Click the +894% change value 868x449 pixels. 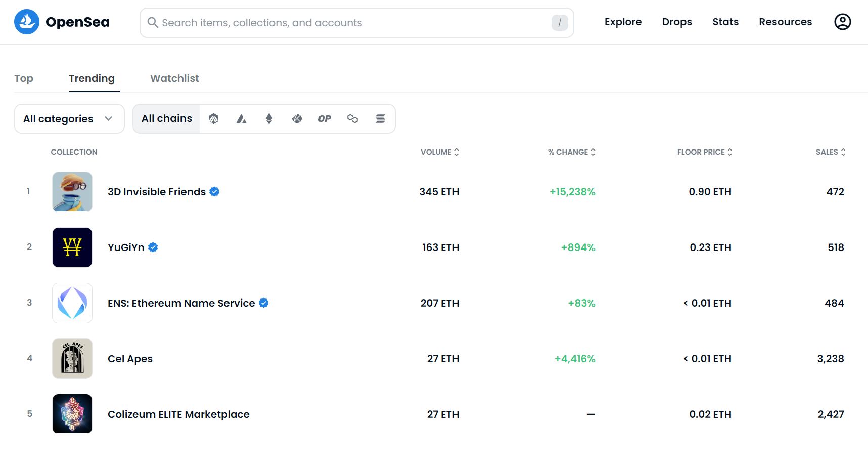point(578,247)
